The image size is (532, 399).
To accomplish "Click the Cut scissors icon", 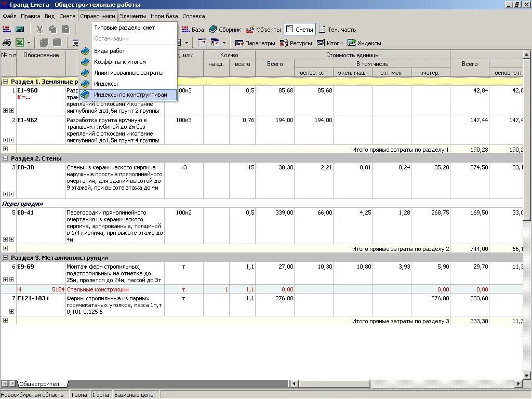I will (39, 30).
